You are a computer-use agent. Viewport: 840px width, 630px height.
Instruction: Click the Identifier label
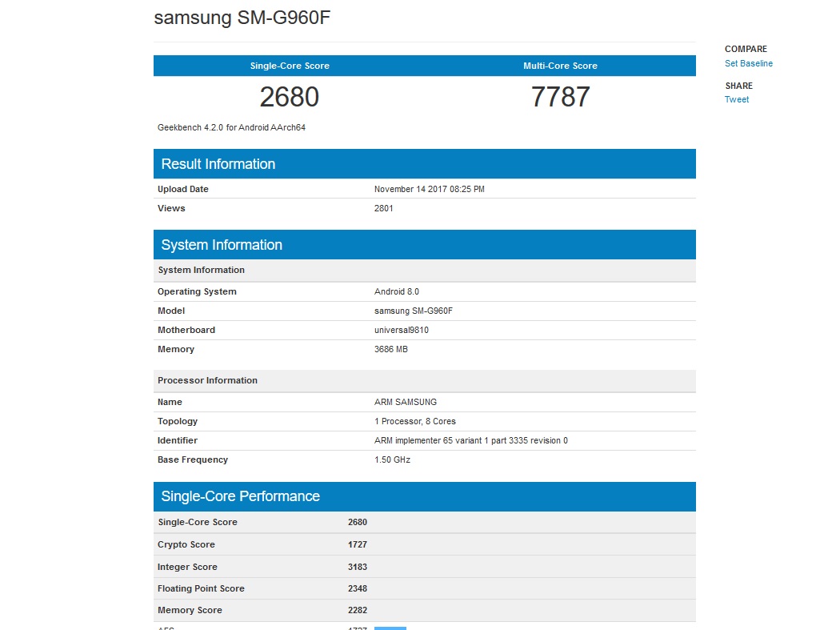[178, 441]
